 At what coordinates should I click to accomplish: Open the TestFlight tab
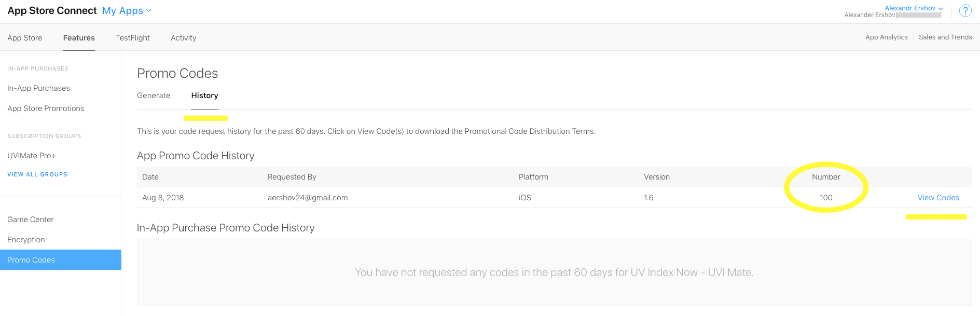tap(133, 38)
